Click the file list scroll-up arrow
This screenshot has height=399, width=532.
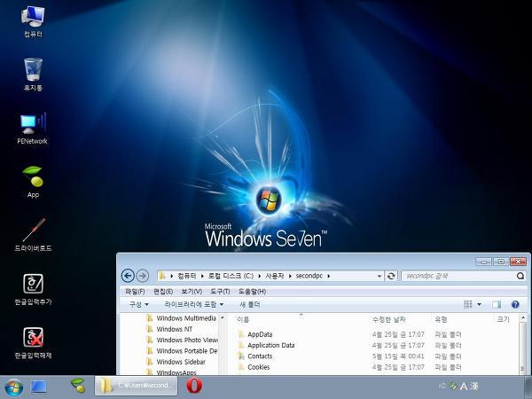click(523, 318)
